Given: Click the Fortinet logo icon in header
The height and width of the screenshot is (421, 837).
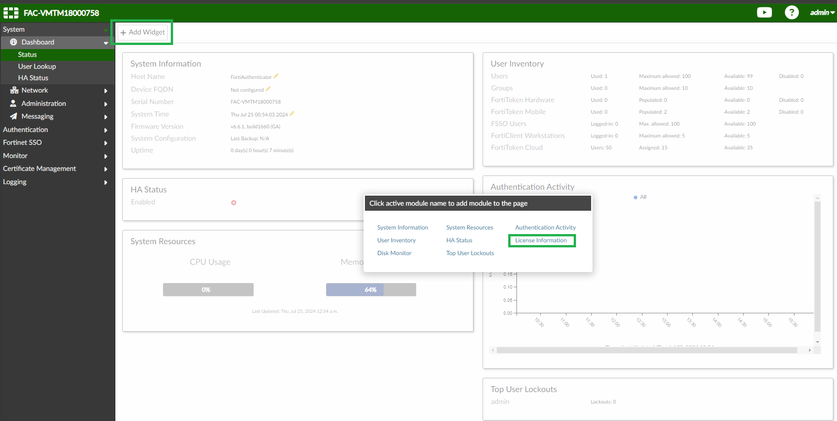Looking at the screenshot, I should pos(11,13).
